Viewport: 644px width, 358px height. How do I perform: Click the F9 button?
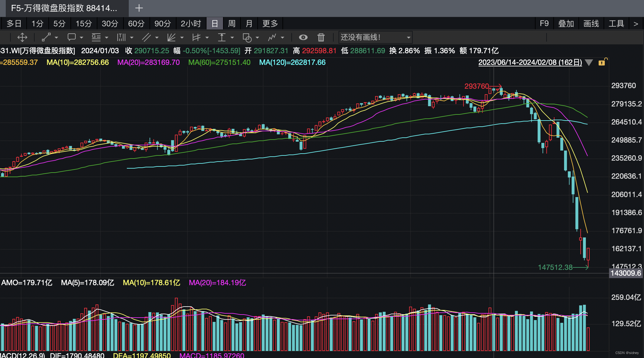click(x=544, y=24)
